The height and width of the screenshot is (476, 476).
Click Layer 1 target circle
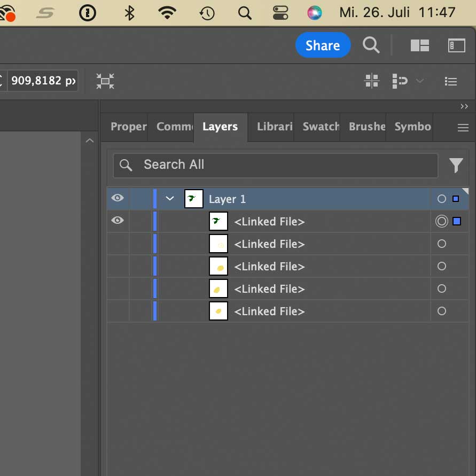(441, 199)
